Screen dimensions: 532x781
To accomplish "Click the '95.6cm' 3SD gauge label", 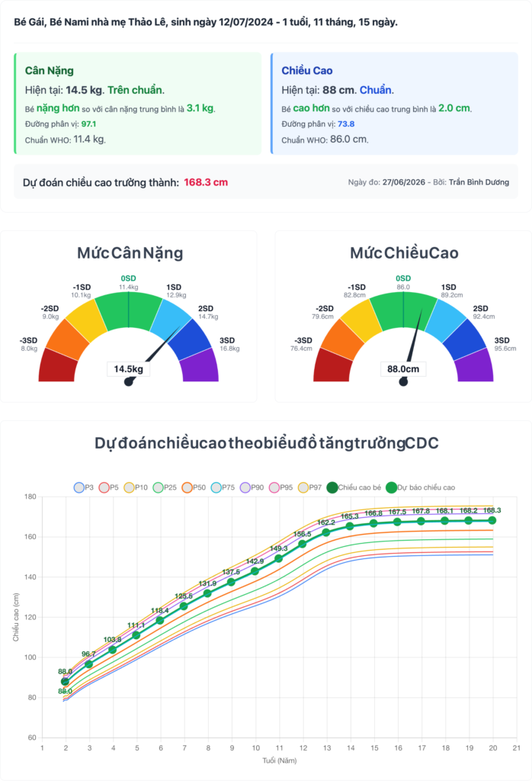I will coord(505,349).
